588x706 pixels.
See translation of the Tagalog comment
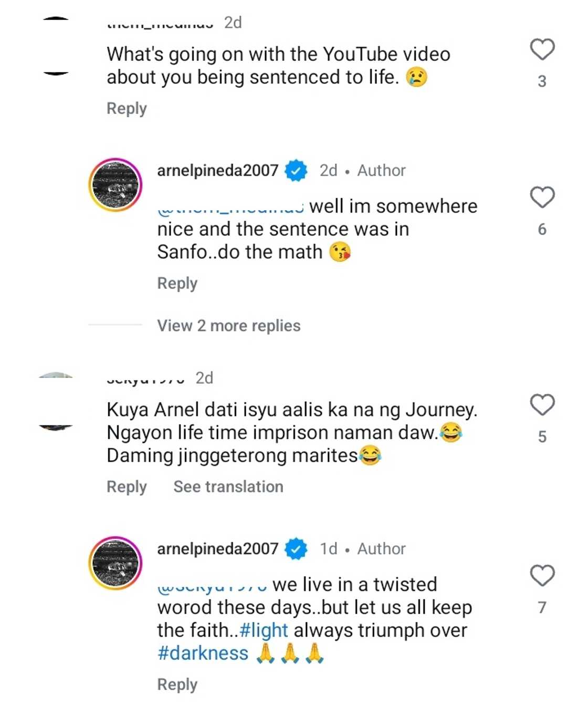(x=228, y=487)
